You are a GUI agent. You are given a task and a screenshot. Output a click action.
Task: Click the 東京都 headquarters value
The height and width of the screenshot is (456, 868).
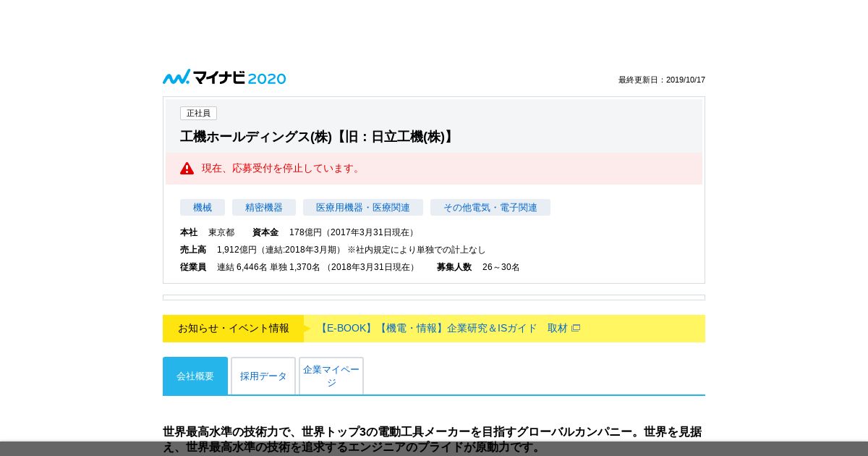point(221,232)
